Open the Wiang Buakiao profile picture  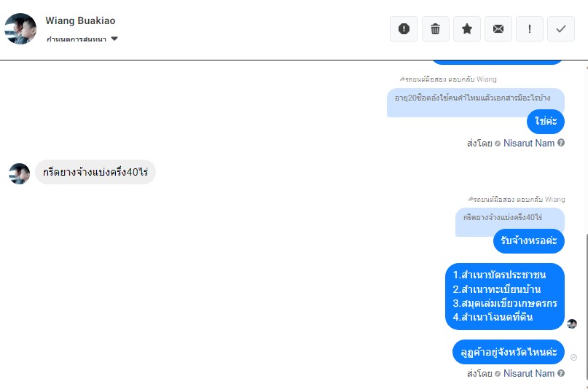point(20,29)
